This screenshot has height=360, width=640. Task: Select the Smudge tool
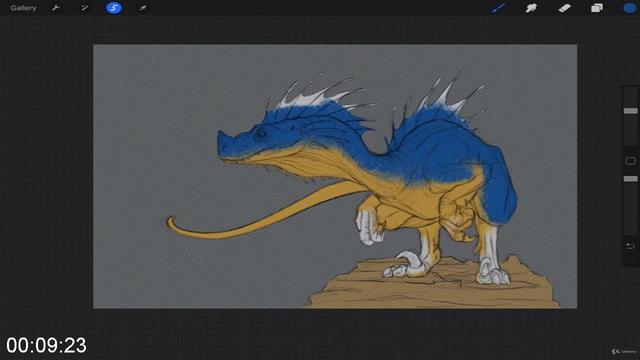point(531,8)
